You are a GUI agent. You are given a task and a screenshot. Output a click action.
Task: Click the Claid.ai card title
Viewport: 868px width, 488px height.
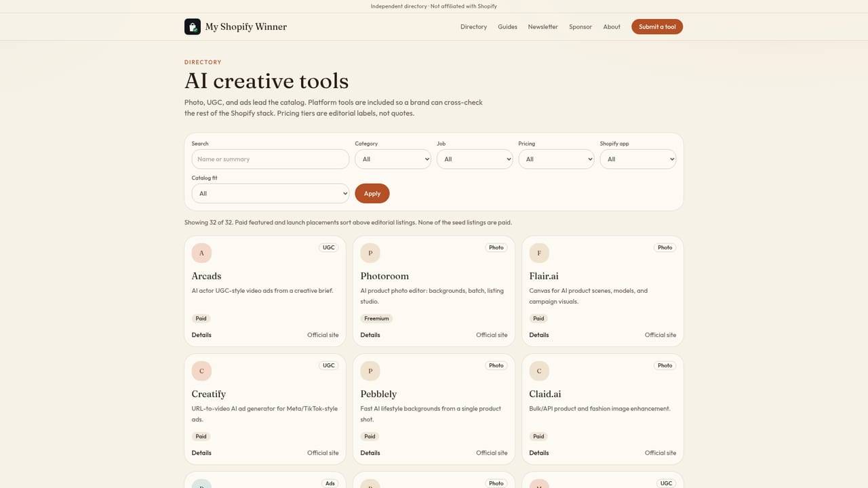(545, 394)
